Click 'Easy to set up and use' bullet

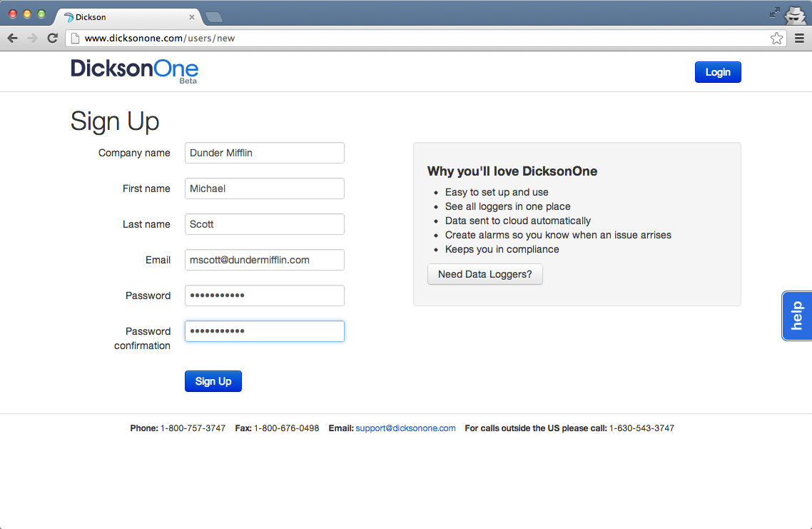click(497, 192)
